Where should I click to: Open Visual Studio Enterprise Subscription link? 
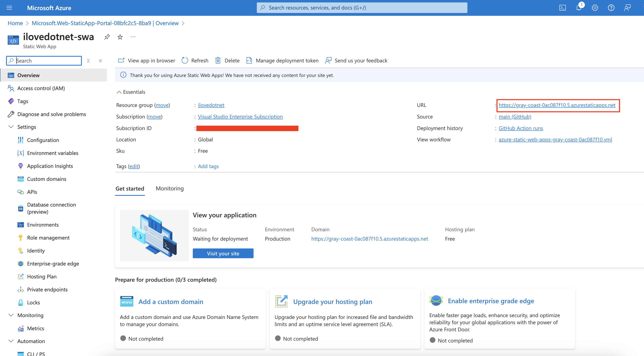pyautogui.click(x=240, y=117)
